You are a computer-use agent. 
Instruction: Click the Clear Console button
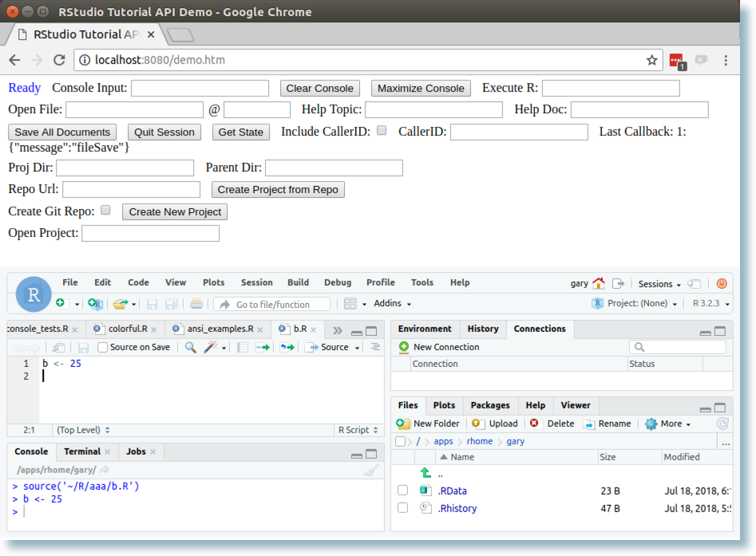[x=319, y=89]
